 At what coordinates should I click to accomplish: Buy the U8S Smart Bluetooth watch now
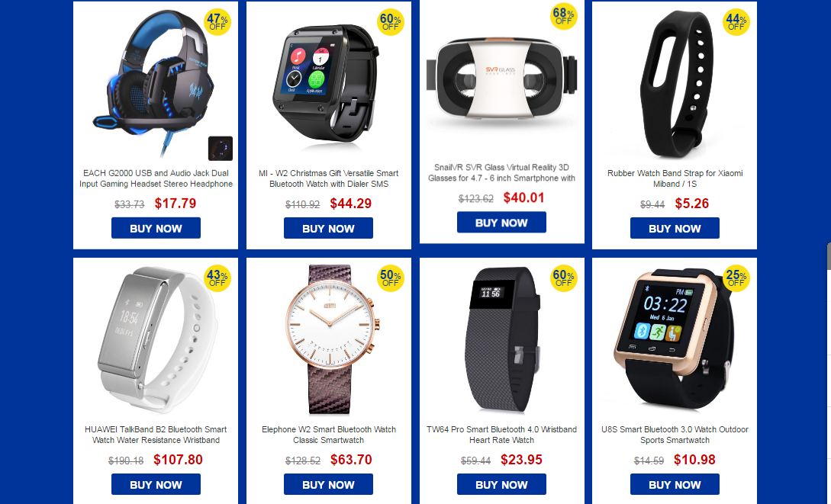675,484
